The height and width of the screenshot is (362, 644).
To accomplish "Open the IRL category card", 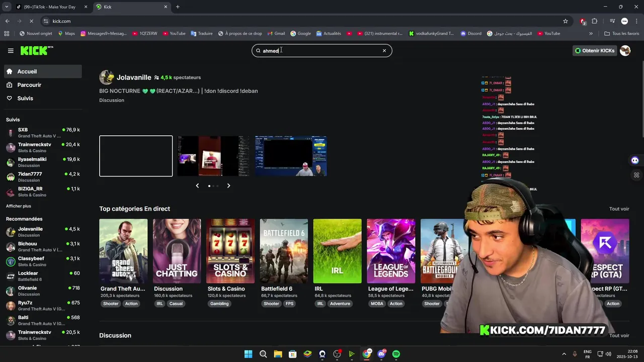I will pyautogui.click(x=337, y=251).
